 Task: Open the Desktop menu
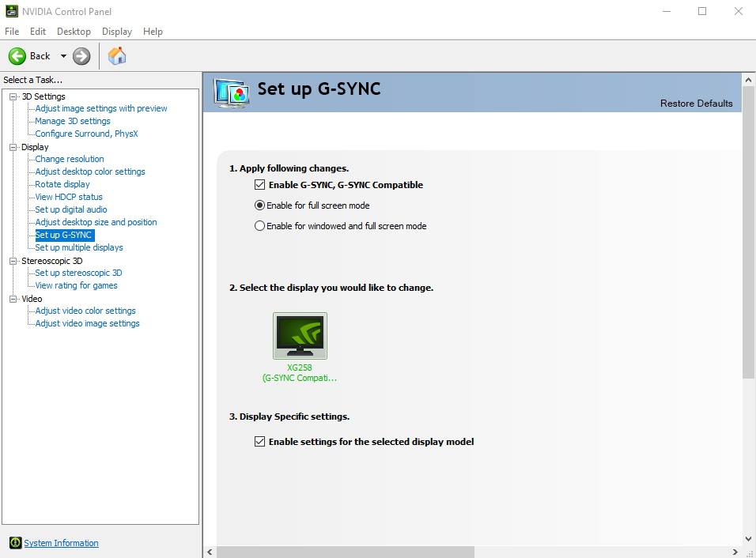pos(74,32)
